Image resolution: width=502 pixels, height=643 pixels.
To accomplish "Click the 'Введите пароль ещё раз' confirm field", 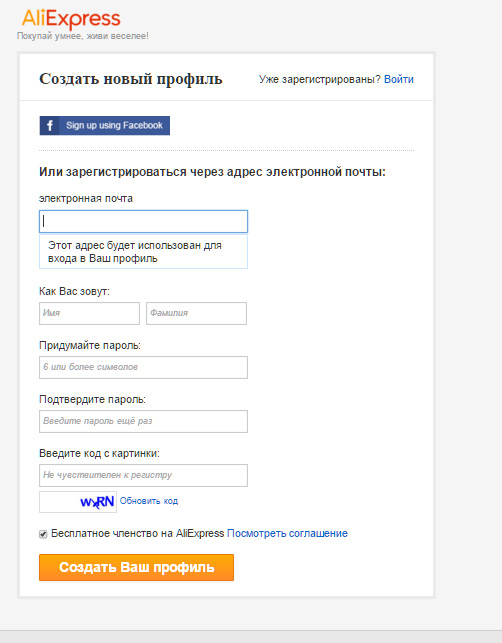I will click(144, 421).
